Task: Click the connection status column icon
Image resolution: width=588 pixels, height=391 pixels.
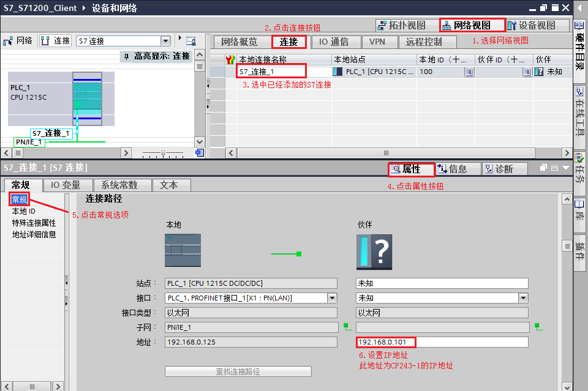Action: pos(231,59)
